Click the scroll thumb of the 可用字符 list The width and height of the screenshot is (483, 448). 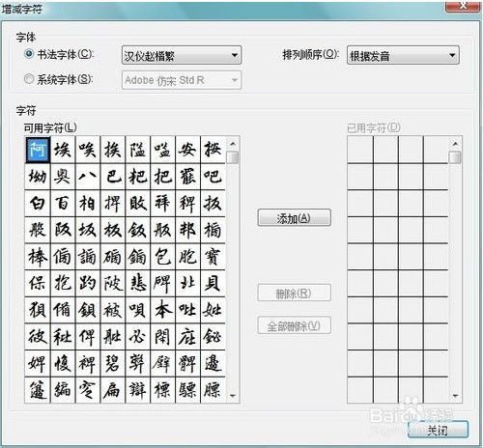[x=233, y=157]
